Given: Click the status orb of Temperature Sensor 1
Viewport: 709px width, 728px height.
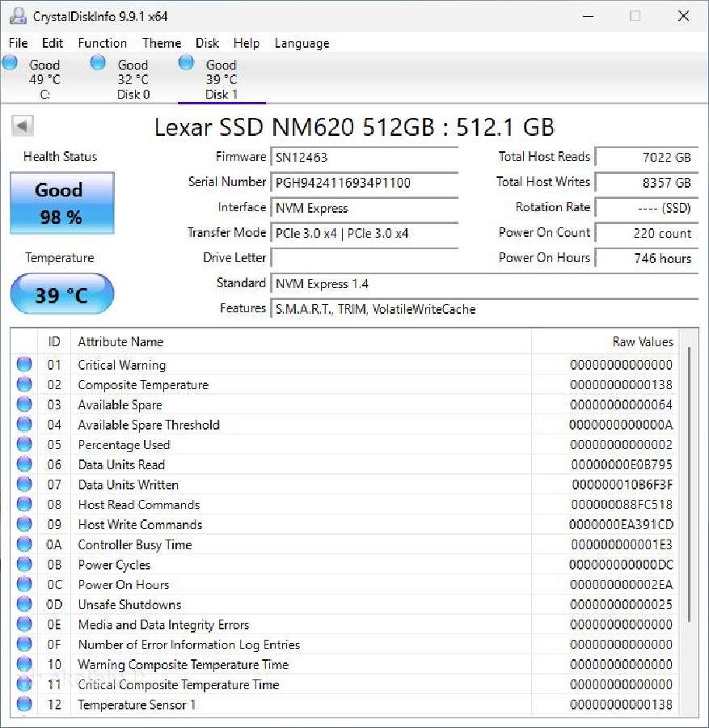Looking at the screenshot, I should 24,704.
